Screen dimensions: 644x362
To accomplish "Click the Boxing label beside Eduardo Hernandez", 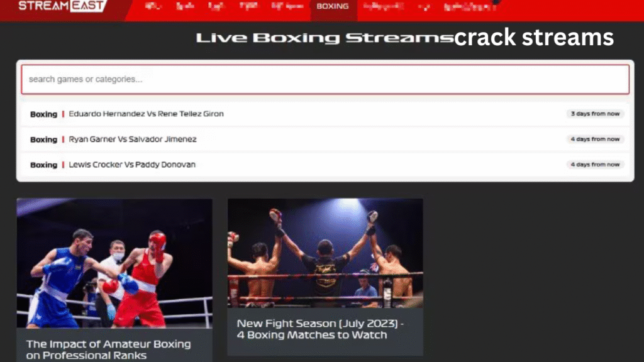I will (x=43, y=114).
